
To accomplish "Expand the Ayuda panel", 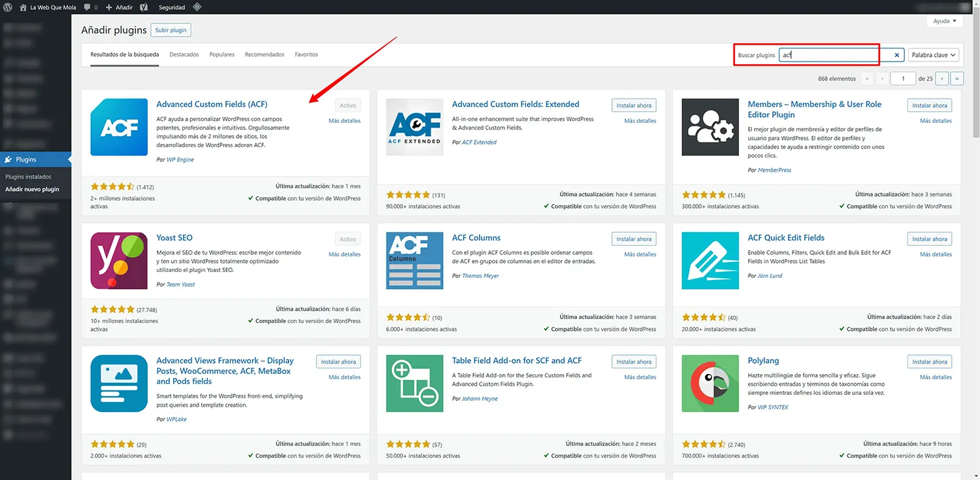I will point(944,20).
